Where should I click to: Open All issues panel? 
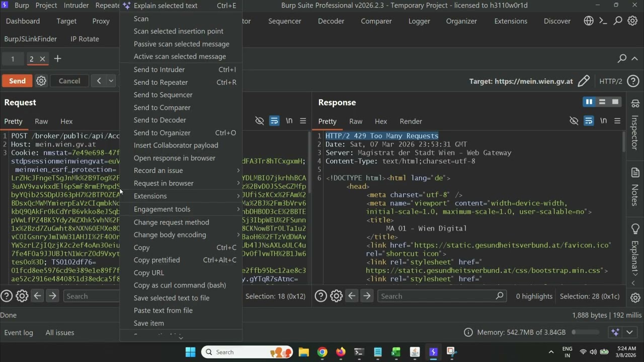tap(60, 332)
